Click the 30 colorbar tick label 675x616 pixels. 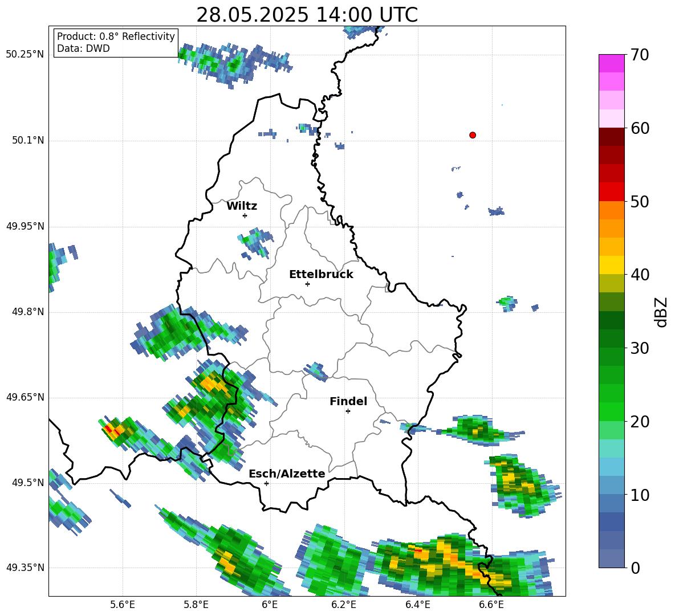pyautogui.click(x=639, y=348)
